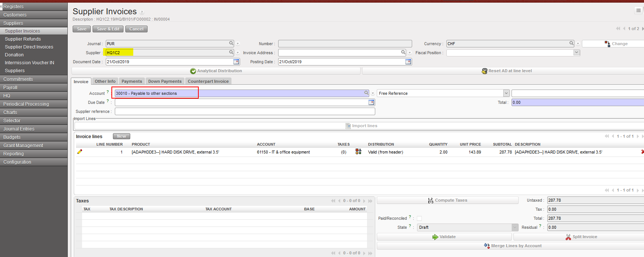The height and width of the screenshot is (257, 644).
Task: Click the Validate button
Action: click(444, 237)
